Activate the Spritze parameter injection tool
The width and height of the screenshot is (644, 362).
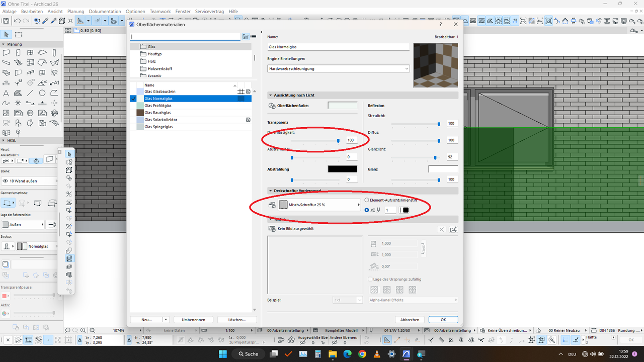click(x=53, y=21)
